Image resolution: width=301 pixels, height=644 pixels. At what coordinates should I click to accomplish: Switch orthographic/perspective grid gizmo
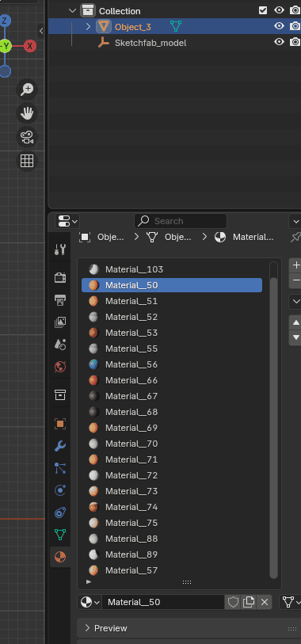[x=27, y=161]
